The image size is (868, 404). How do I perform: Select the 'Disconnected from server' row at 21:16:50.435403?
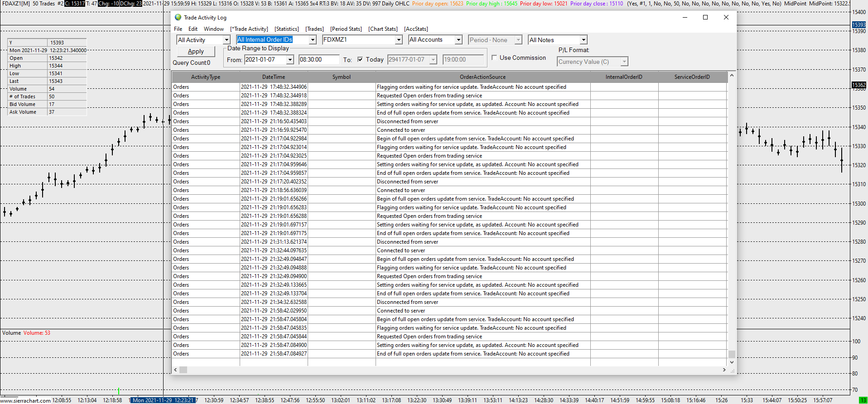coord(449,121)
